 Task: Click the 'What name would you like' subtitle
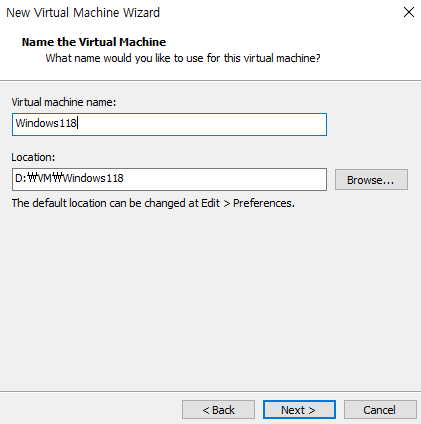click(x=183, y=58)
